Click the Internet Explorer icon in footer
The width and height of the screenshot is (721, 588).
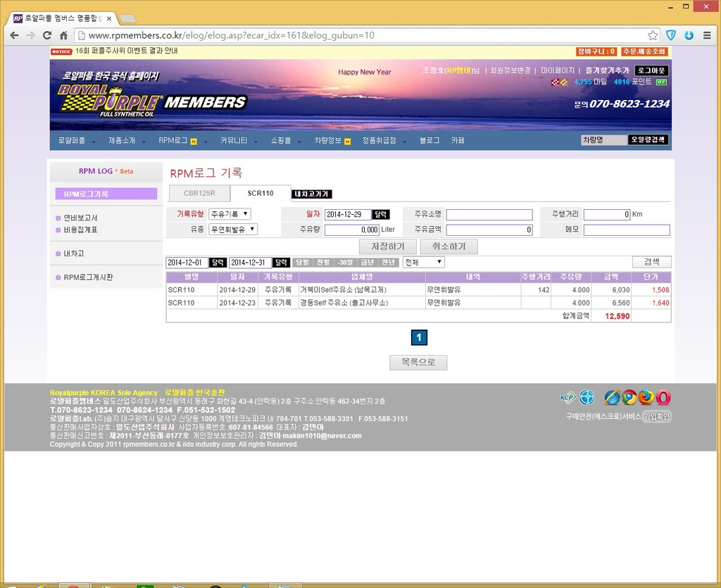tap(612, 397)
